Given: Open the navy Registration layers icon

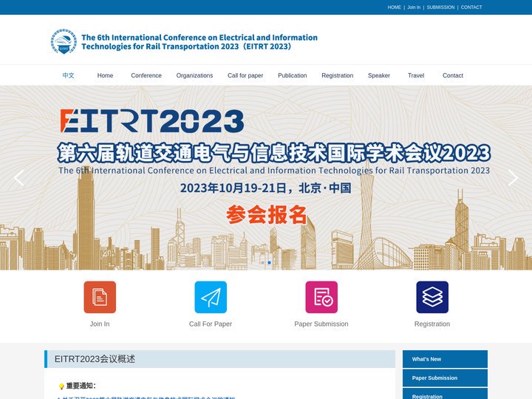Looking at the screenshot, I should pyautogui.click(x=432, y=297).
